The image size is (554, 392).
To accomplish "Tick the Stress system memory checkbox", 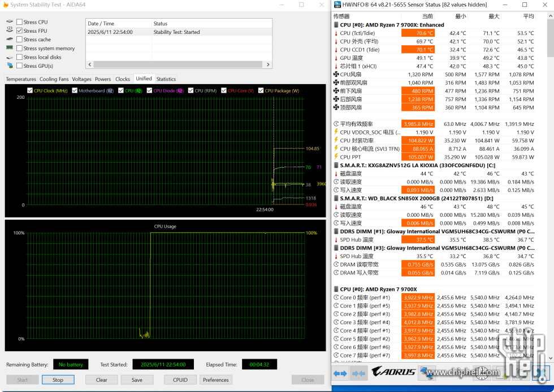I will pyautogui.click(x=19, y=48).
